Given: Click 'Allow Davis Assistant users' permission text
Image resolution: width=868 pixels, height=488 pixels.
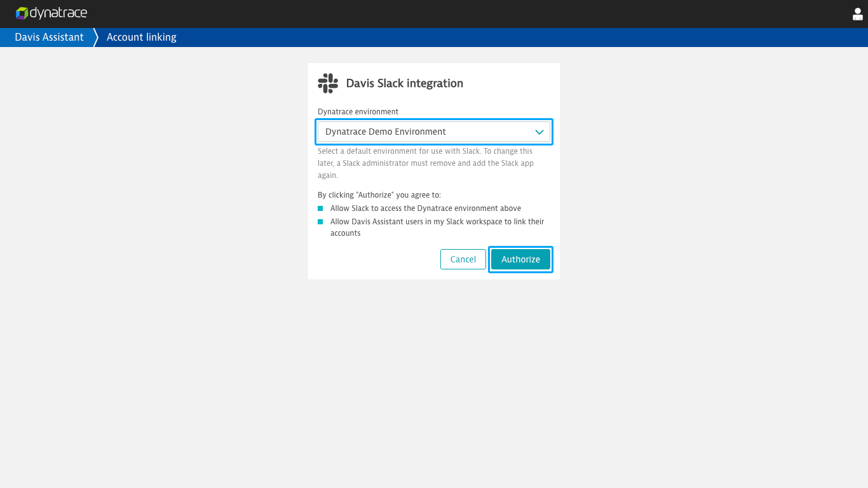Looking at the screenshot, I should coord(437,227).
